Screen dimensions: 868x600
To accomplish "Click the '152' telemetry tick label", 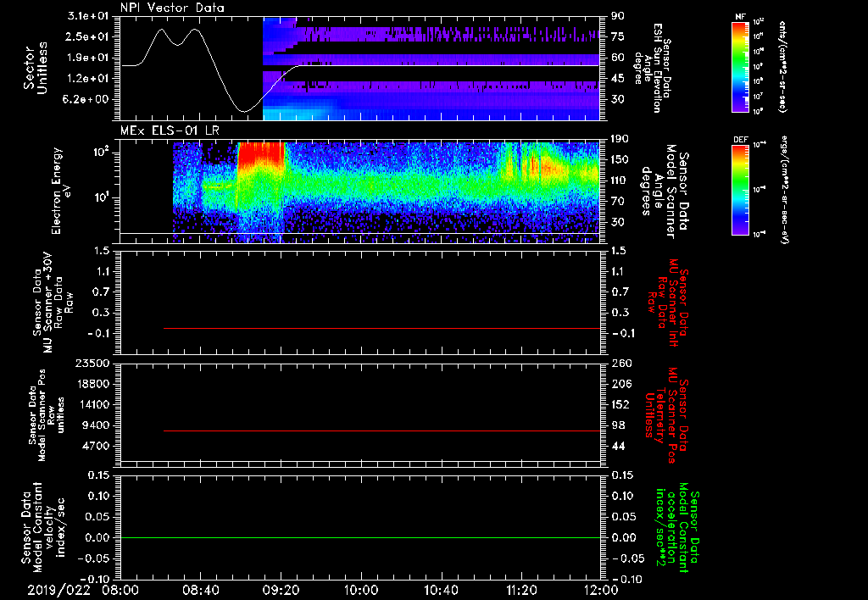I will click(x=620, y=404).
